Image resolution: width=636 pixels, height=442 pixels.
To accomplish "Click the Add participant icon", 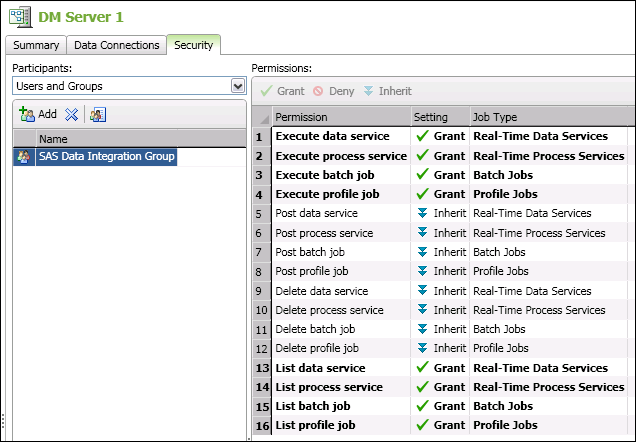I will click(27, 115).
